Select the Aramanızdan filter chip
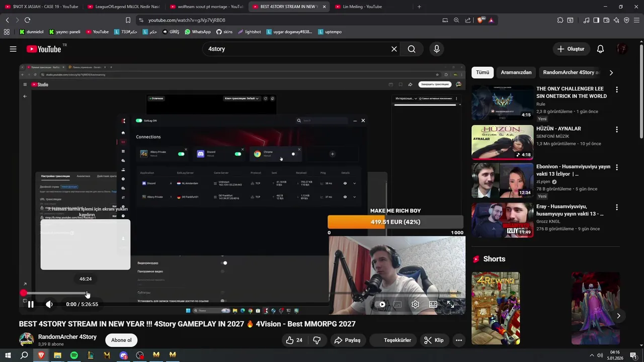Image resolution: width=644 pixels, height=362 pixels. pos(516,72)
